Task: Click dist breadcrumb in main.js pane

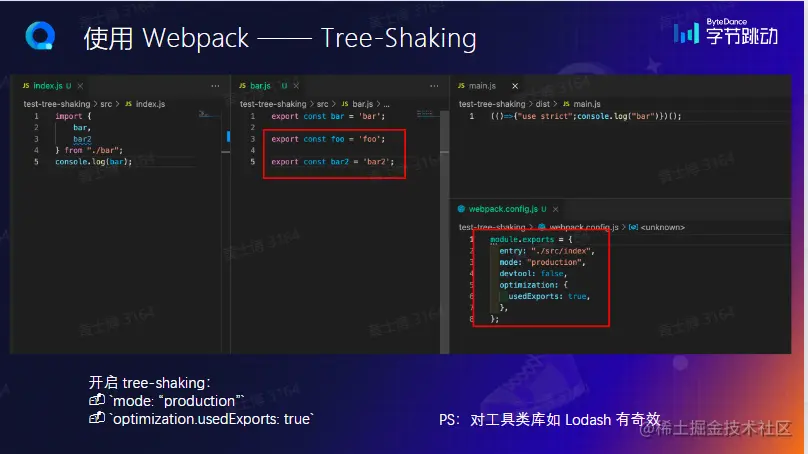Action: tap(543, 104)
